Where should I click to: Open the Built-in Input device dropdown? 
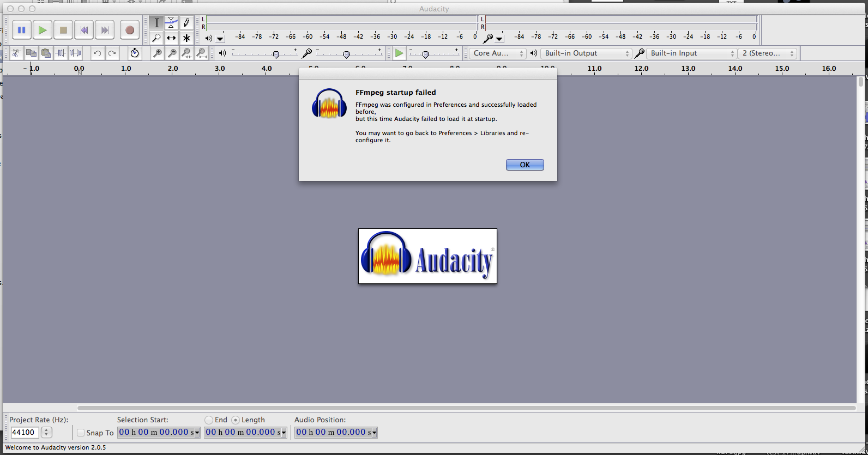692,53
